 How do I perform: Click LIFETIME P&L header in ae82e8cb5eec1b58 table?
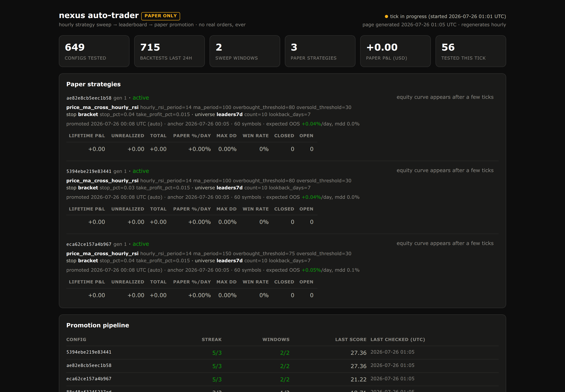[87, 136]
